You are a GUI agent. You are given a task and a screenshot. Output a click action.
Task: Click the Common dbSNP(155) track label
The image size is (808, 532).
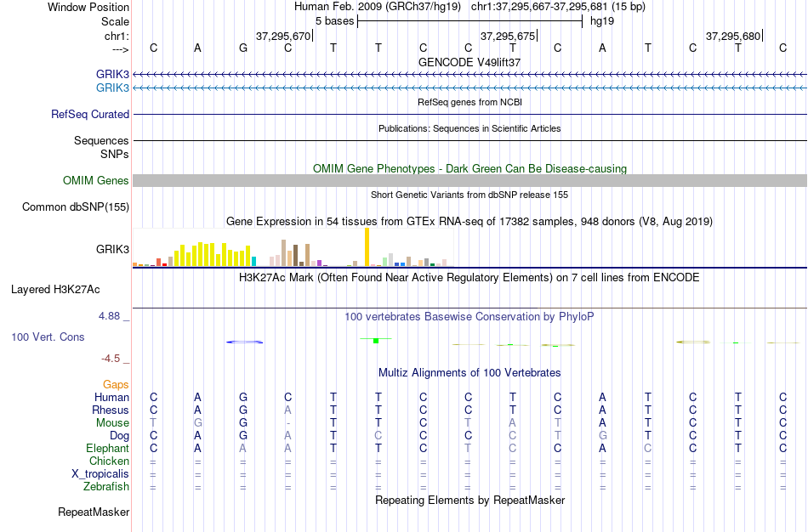[x=75, y=207]
